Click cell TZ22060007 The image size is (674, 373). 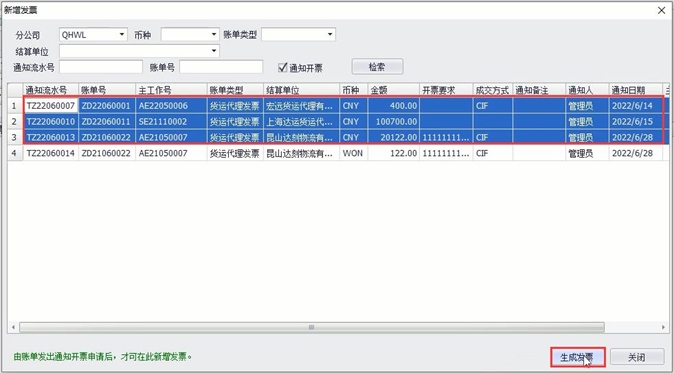(x=50, y=106)
